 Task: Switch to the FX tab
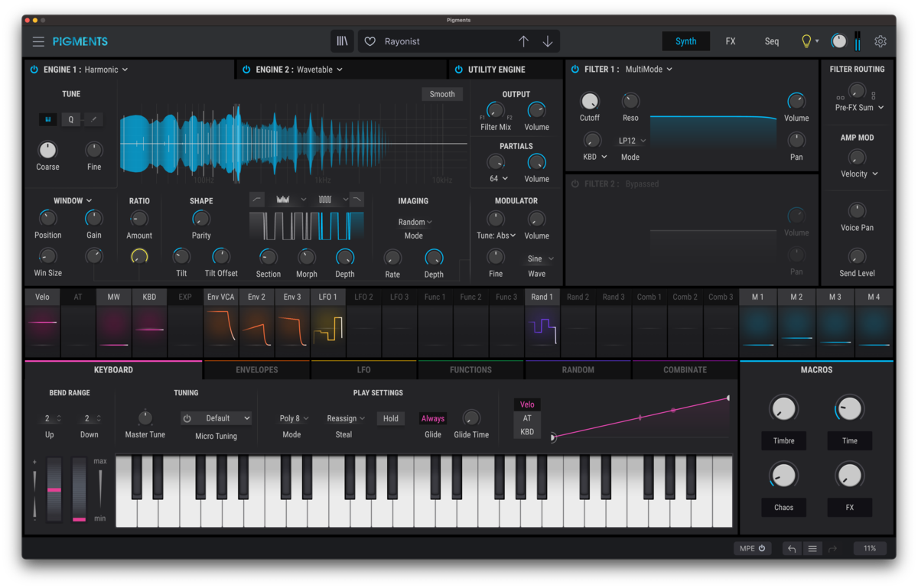point(731,41)
